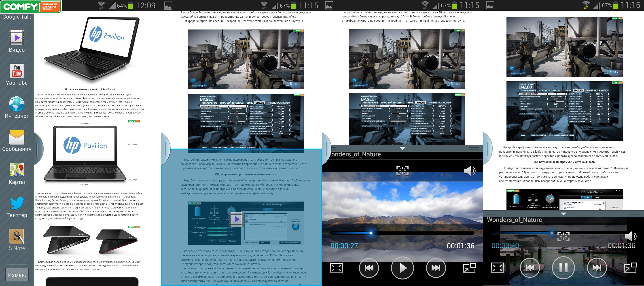Tap the Wi-Fi icon beside 64% battery
Screen dimensions: 644x286
(x=101, y=5)
